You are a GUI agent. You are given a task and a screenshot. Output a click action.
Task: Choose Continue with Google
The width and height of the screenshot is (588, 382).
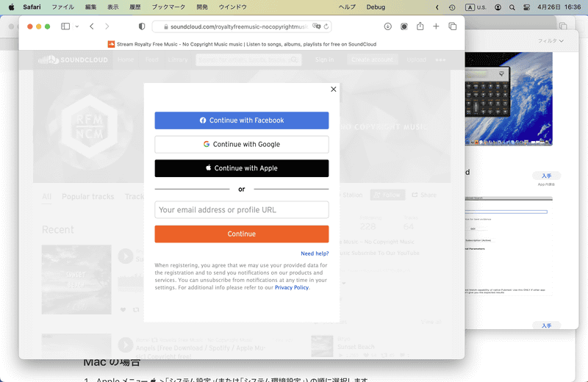(x=242, y=144)
